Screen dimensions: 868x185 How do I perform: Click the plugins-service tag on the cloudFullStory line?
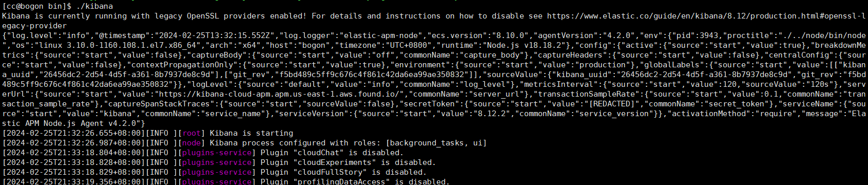pyautogui.click(x=217, y=172)
